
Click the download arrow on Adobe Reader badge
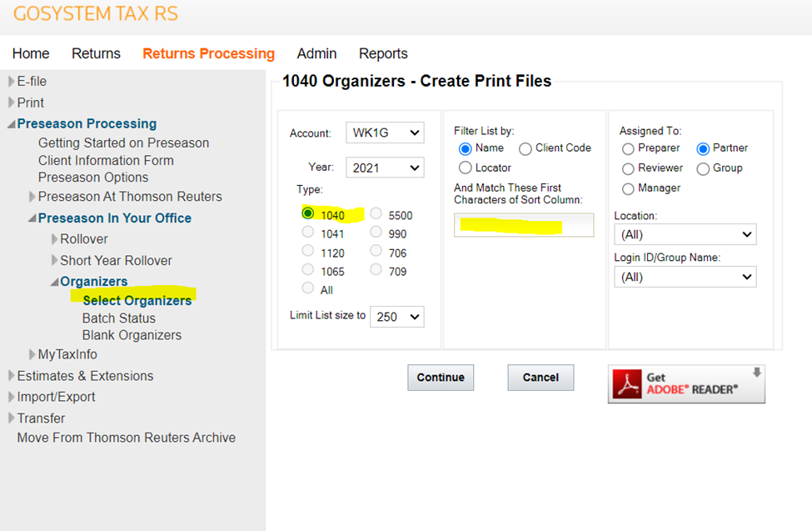tap(756, 373)
